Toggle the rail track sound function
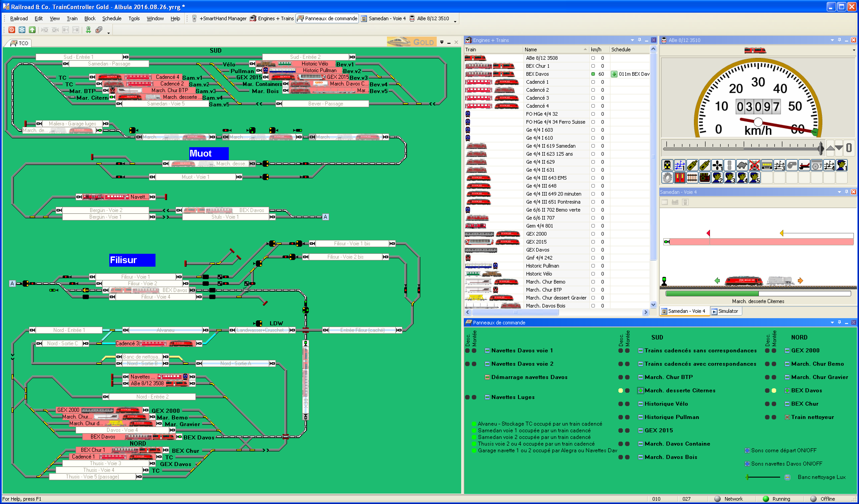 point(692,178)
